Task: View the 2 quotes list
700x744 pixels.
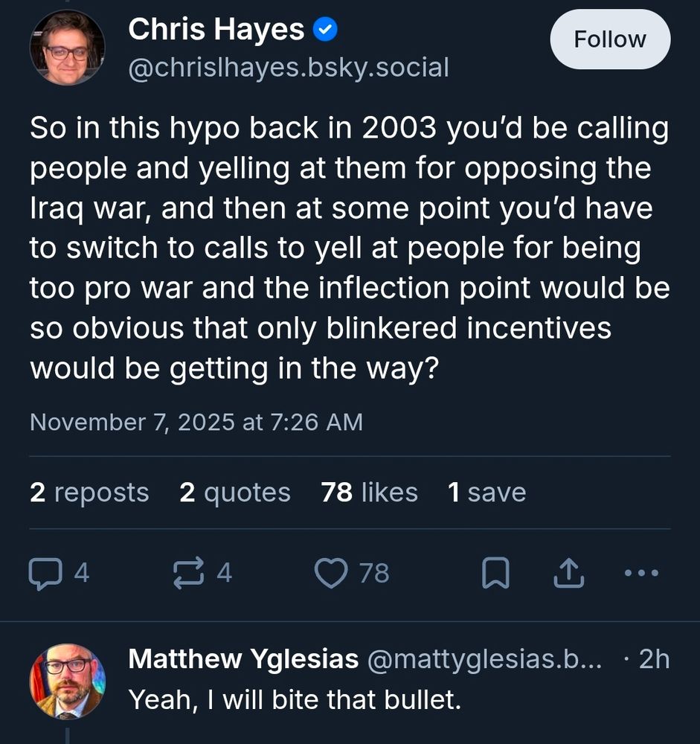Action: coord(235,493)
